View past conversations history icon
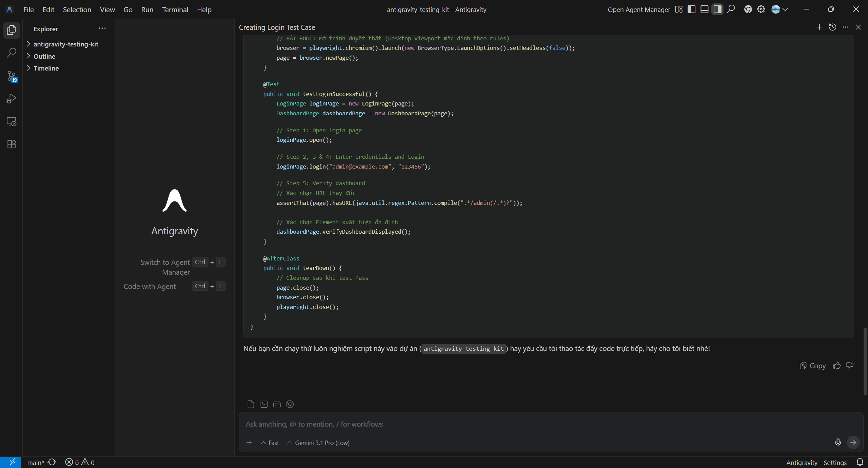Viewport: 868px width, 468px height. [x=832, y=27]
